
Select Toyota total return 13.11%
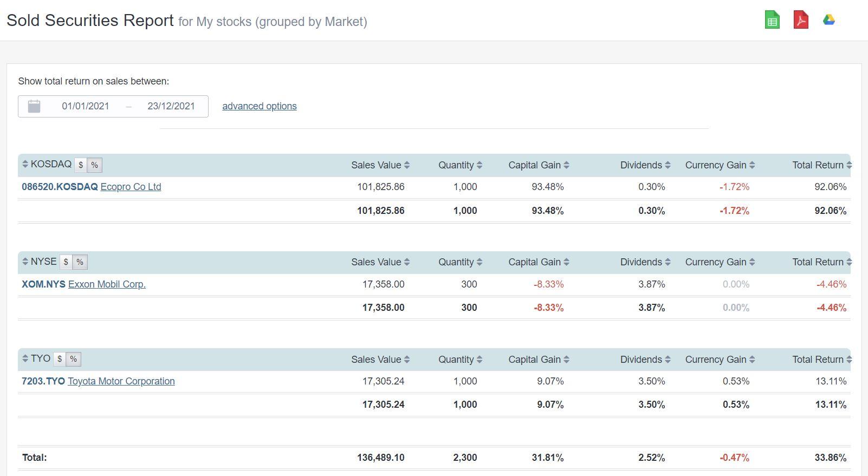(x=831, y=381)
